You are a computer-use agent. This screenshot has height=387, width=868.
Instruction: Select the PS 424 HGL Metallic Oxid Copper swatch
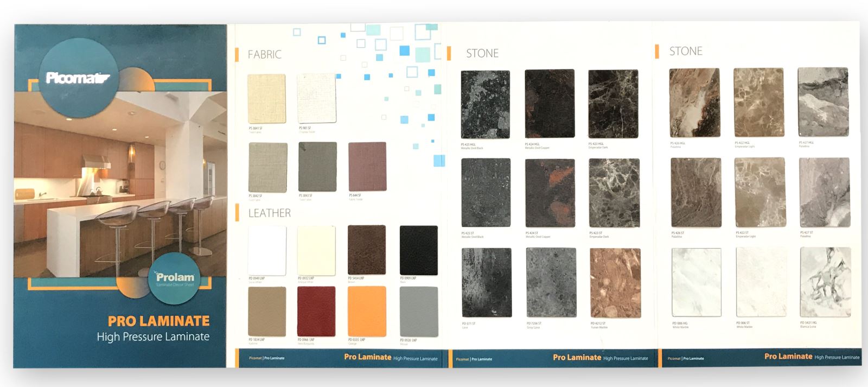click(x=550, y=104)
